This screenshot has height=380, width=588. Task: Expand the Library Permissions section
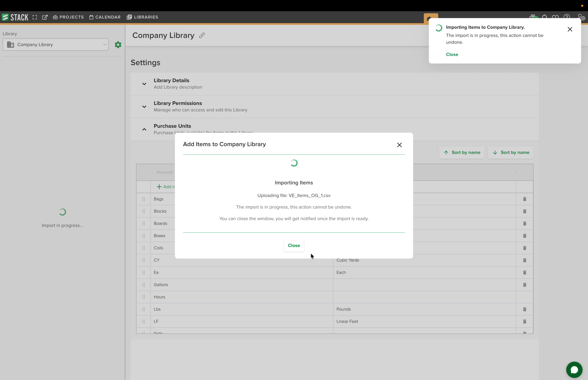click(x=144, y=107)
